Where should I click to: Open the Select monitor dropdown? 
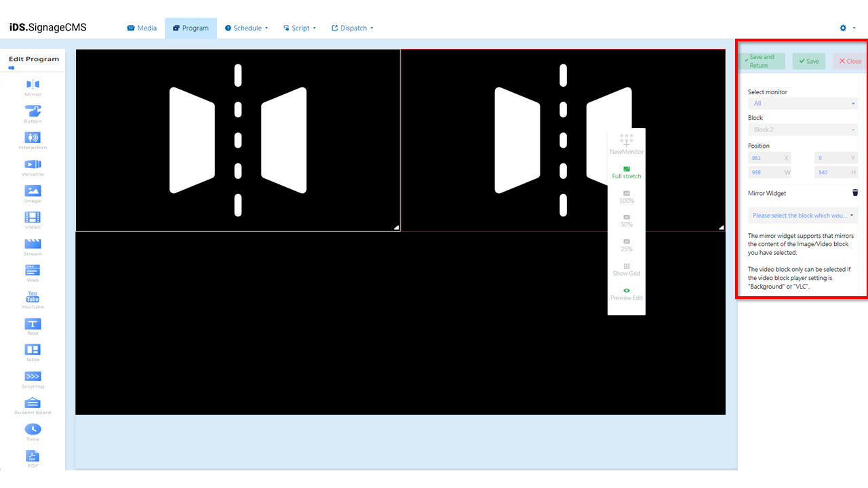(802, 103)
